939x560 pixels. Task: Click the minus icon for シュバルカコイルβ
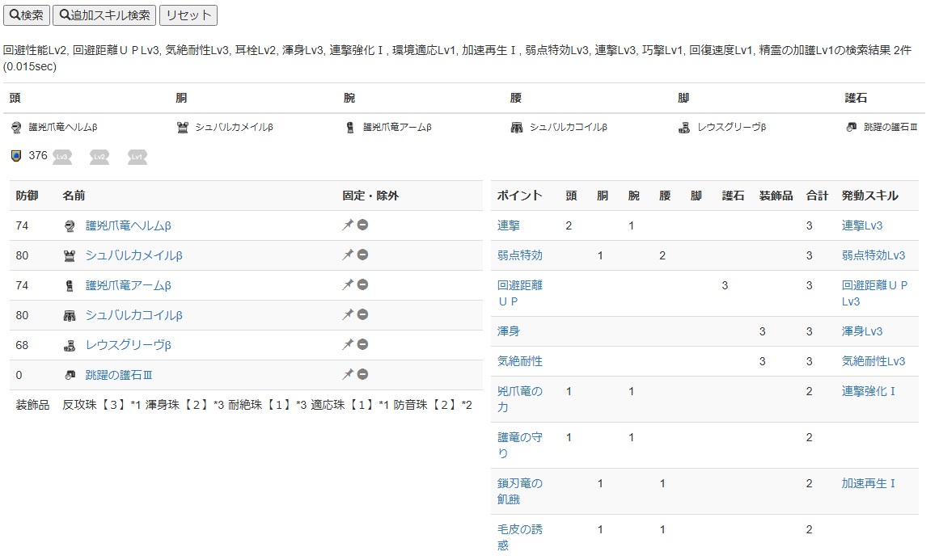pyautogui.click(x=363, y=315)
